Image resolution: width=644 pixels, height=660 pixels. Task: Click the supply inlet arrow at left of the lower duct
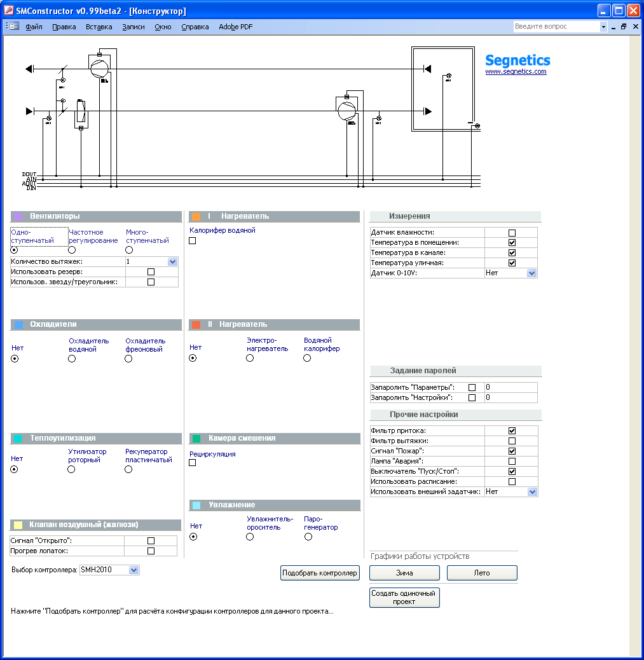[x=29, y=111]
